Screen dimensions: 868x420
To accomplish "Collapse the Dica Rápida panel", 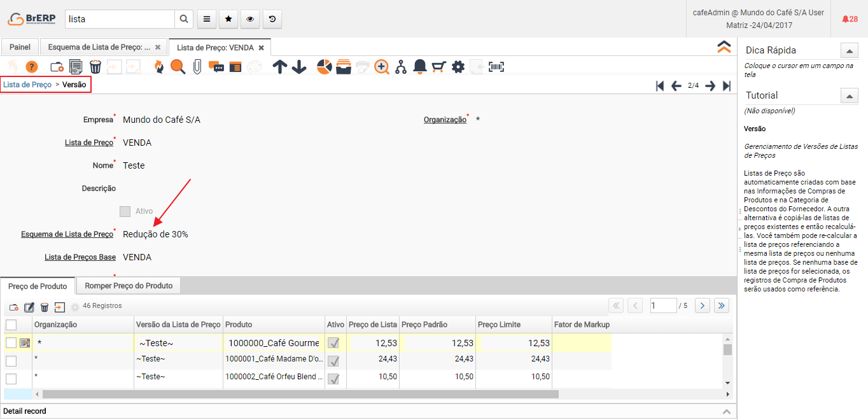I will point(849,51).
